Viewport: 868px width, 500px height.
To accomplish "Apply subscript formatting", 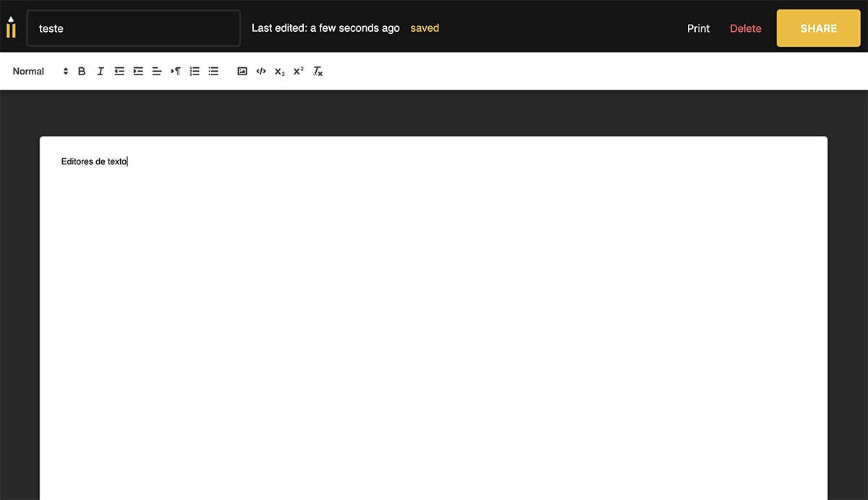I will click(x=280, y=72).
